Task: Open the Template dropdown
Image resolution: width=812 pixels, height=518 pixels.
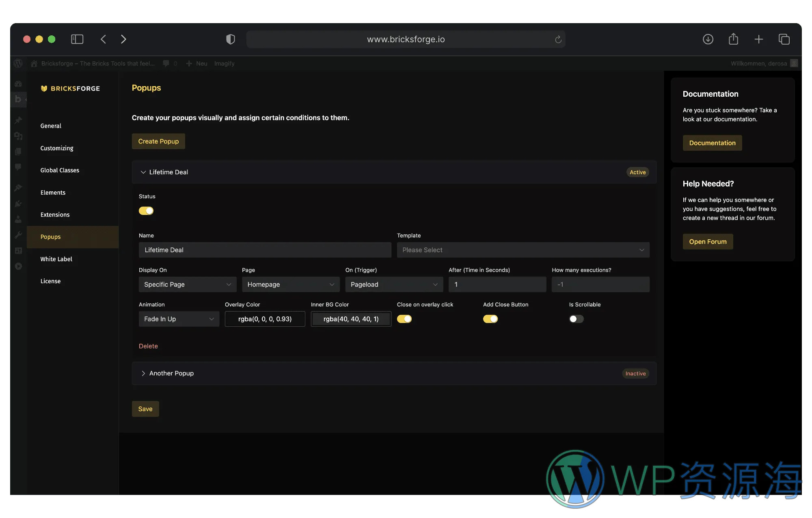Action: [x=523, y=250]
